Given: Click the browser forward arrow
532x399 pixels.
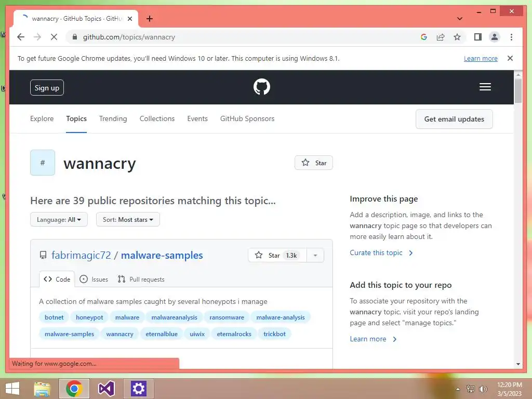Looking at the screenshot, I should 37,37.
